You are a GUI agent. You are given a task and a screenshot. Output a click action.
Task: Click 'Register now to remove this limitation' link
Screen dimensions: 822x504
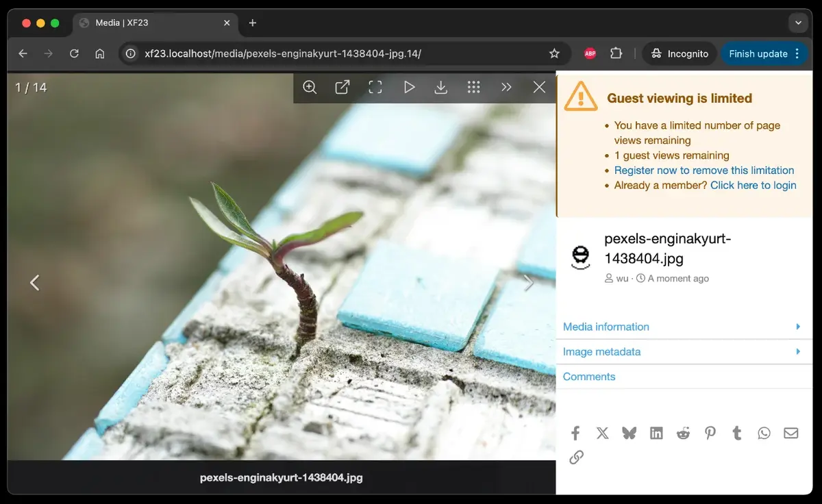point(703,171)
